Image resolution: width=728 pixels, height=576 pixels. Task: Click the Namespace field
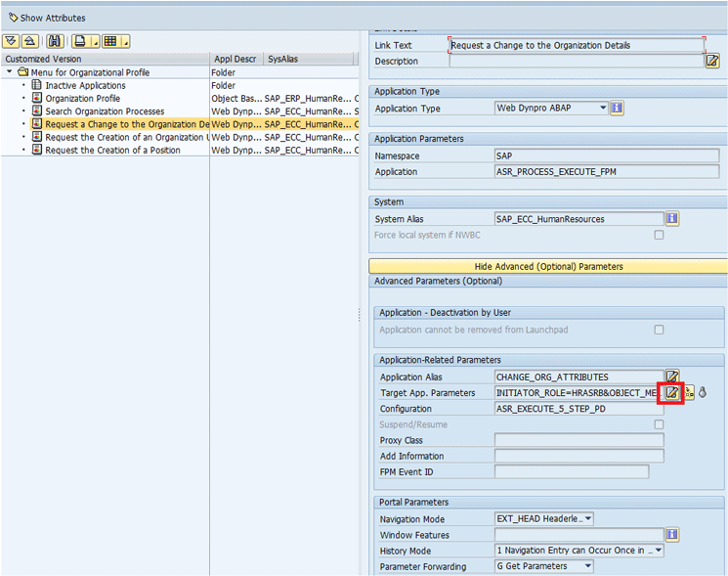(x=607, y=155)
